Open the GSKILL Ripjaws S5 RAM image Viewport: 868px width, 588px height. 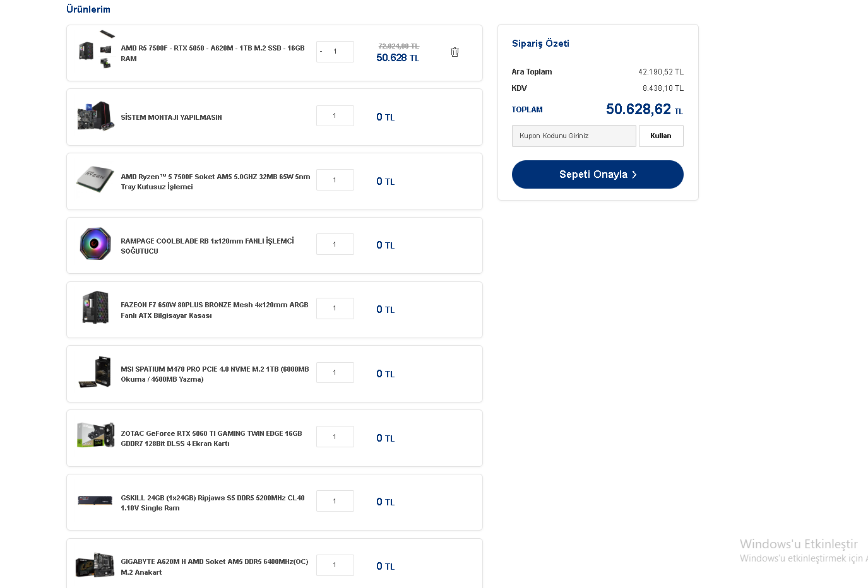tap(95, 500)
